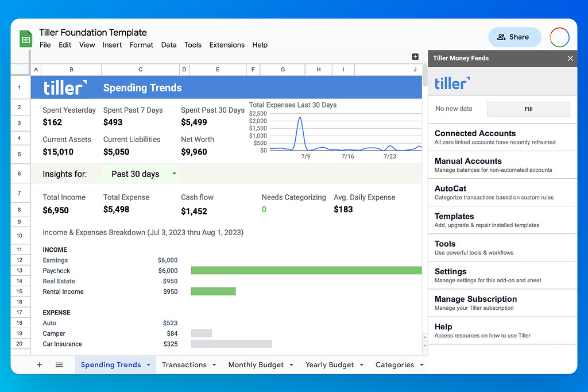Switch to the Monthly Budget tab

pyautogui.click(x=256, y=364)
